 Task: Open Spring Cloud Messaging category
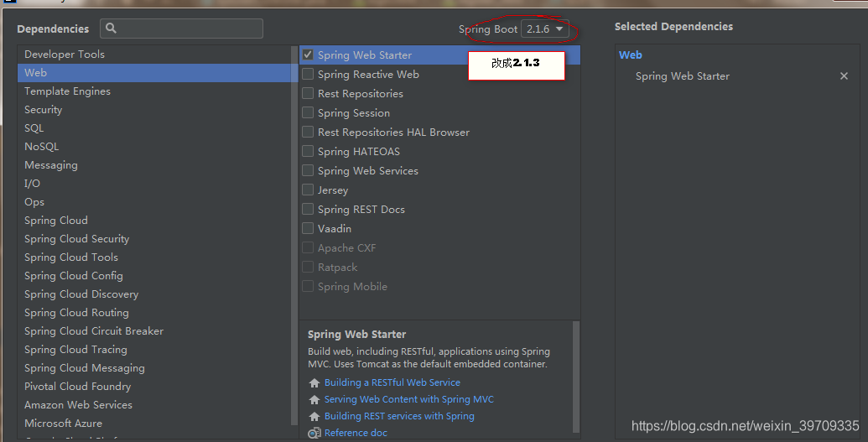coord(154,368)
